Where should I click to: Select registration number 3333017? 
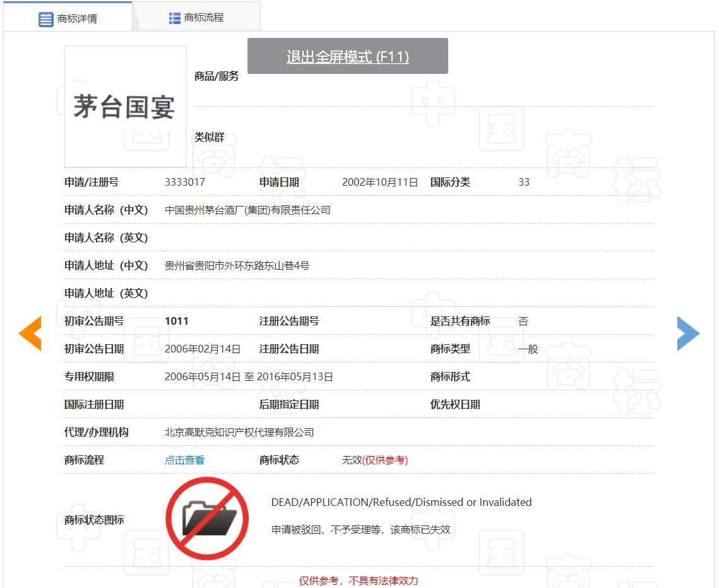coord(185,182)
